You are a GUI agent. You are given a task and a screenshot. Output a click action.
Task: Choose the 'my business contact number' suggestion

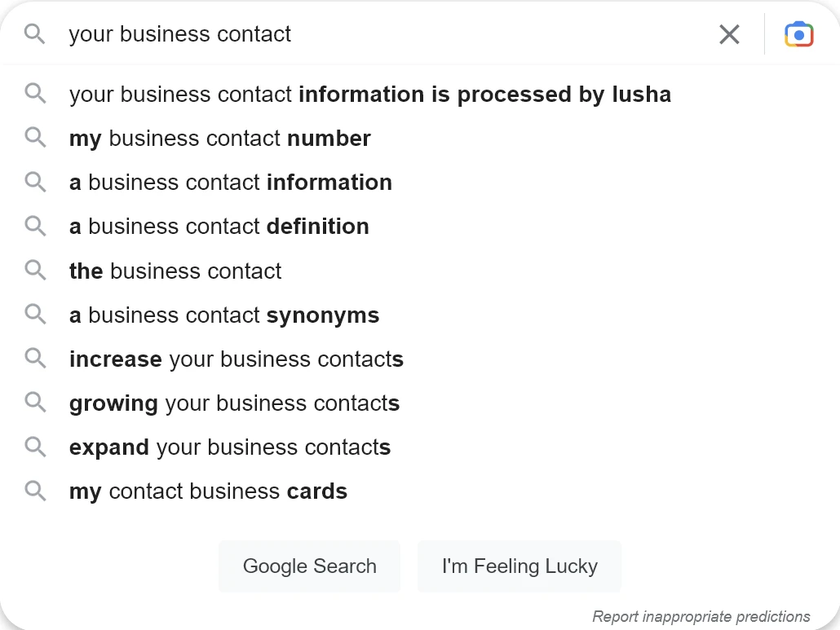pos(219,138)
